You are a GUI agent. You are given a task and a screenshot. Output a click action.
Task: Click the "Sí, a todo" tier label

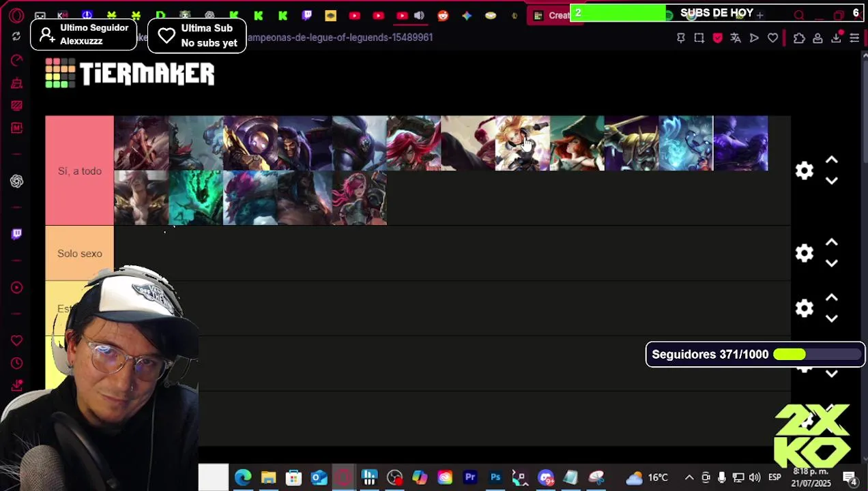79,170
